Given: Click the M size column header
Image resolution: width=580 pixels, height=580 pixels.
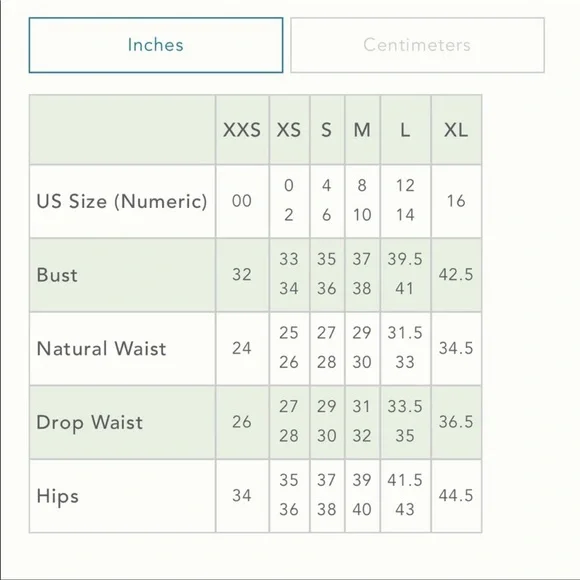Looking at the screenshot, I should 362,130.
